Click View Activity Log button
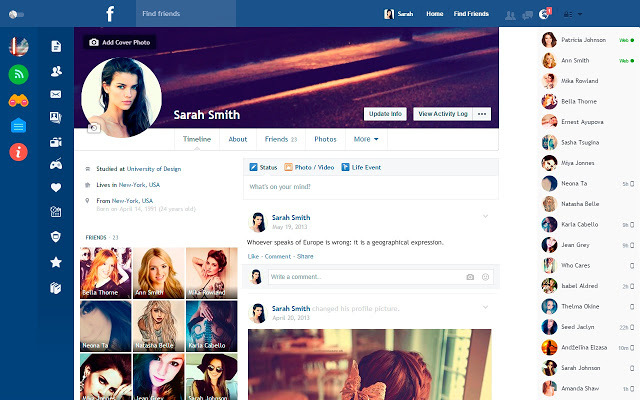The height and width of the screenshot is (400, 640). point(443,114)
